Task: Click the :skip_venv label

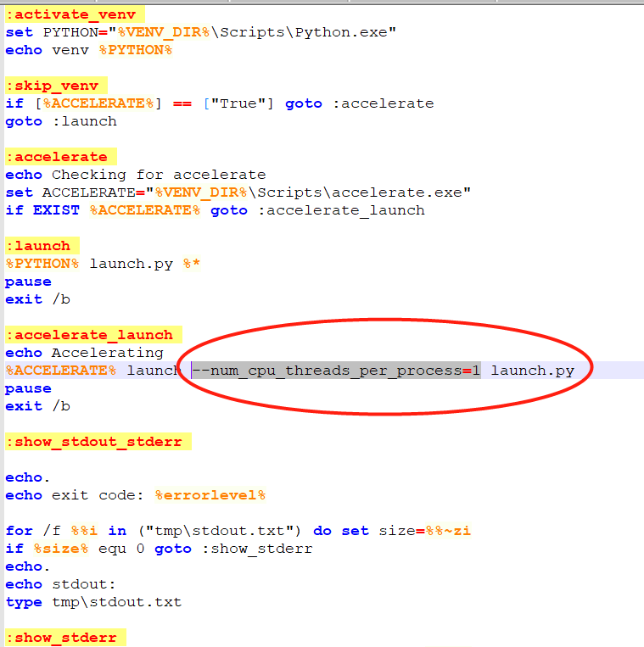Action: pos(55,86)
